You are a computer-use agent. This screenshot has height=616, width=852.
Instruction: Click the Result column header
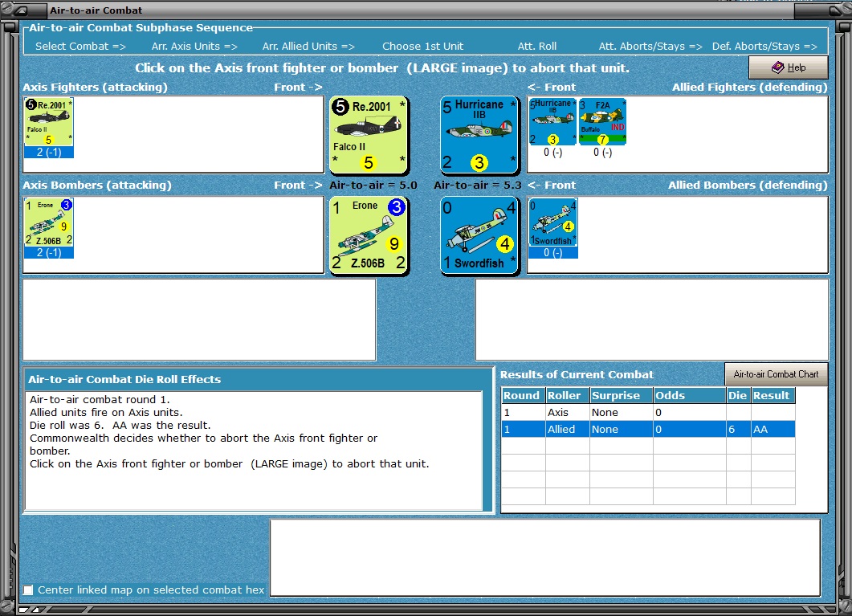coord(773,395)
